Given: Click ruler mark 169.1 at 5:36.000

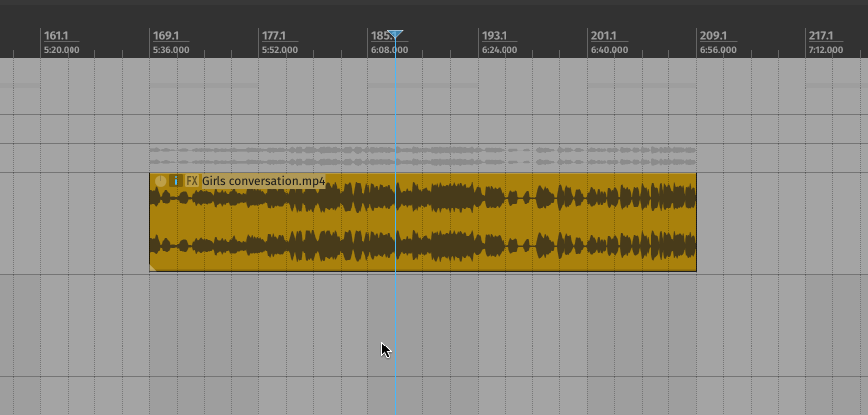Looking at the screenshot, I should [171, 42].
